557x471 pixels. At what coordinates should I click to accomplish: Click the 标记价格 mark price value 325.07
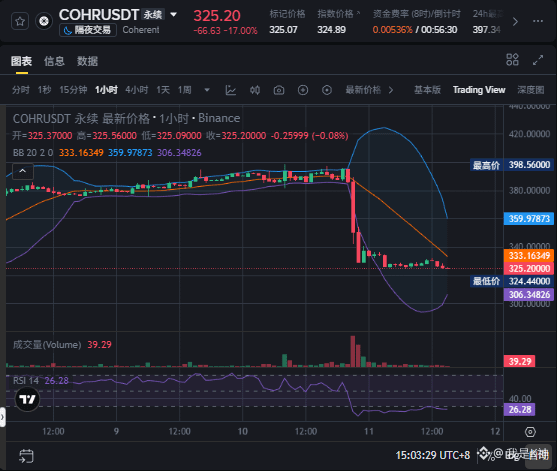pyautogui.click(x=283, y=29)
